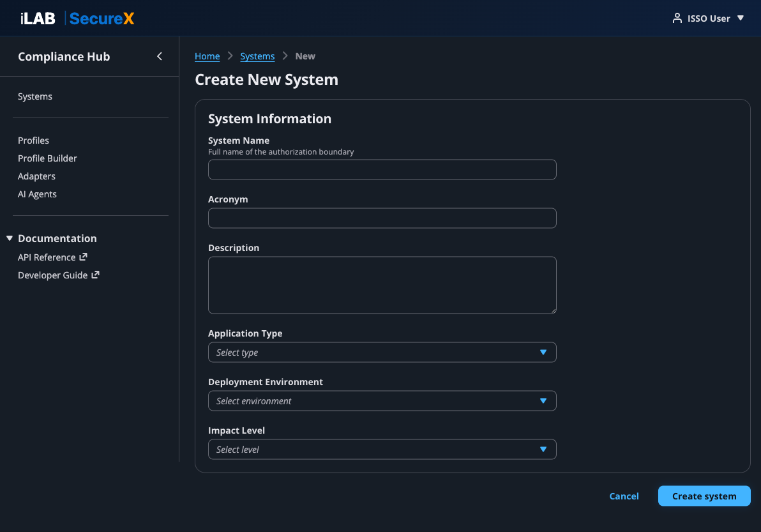
Task: Focus the System Name input field
Action: pos(382,169)
